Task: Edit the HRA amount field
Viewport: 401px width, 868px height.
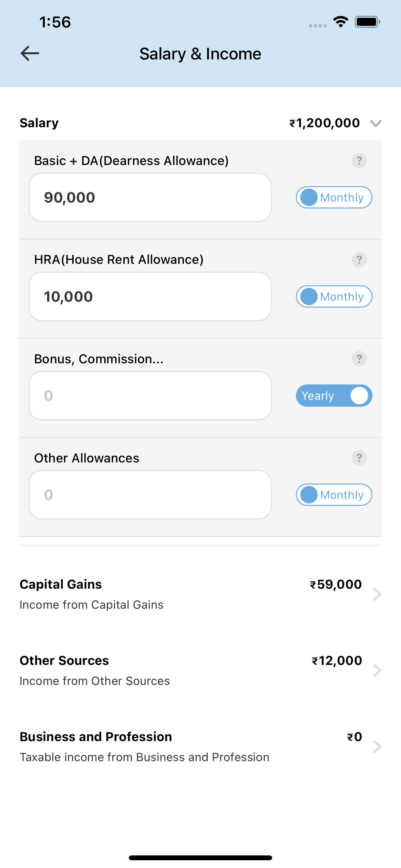Action: click(x=150, y=296)
